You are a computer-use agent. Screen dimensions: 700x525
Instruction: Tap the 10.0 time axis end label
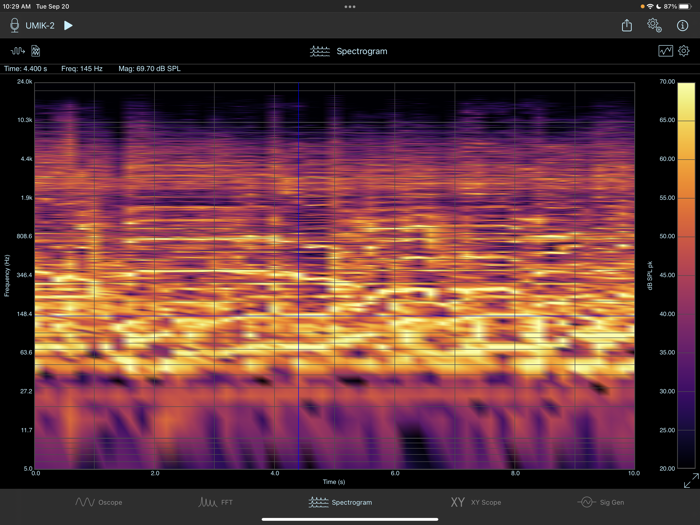[634, 473]
